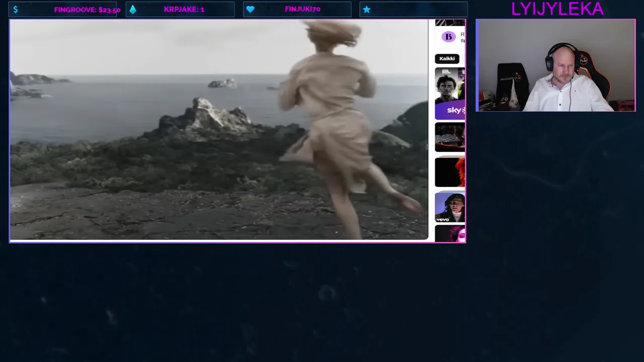Select the Kaikki filter chip
The width and height of the screenshot is (644, 362).
pyautogui.click(x=447, y=59)
